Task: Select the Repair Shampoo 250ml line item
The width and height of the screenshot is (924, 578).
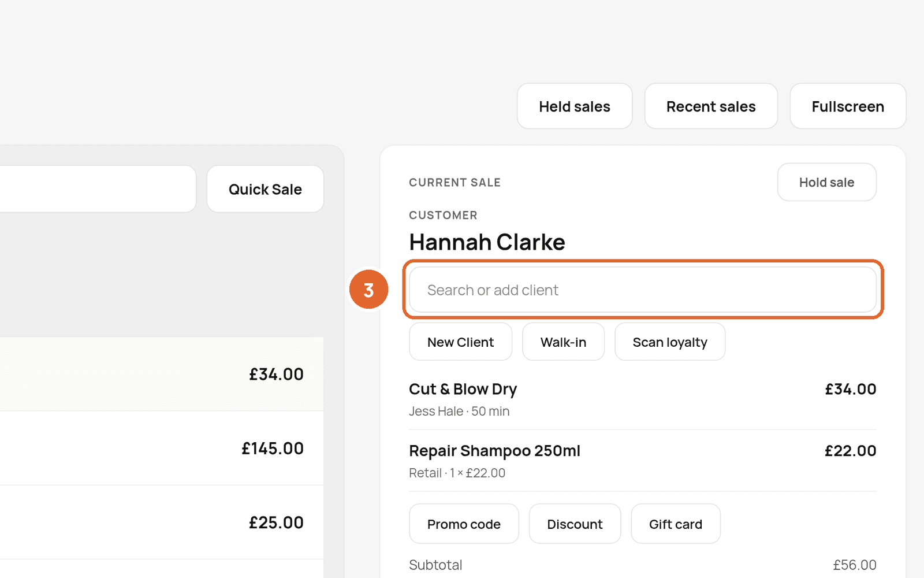Action: [643, 461]
